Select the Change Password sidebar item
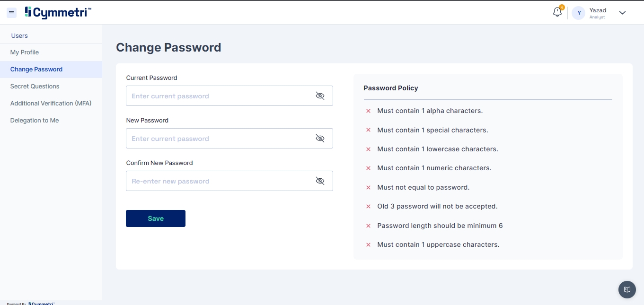Image resolution: width=644 pixels, height=305 pixels. coord(36,70)
